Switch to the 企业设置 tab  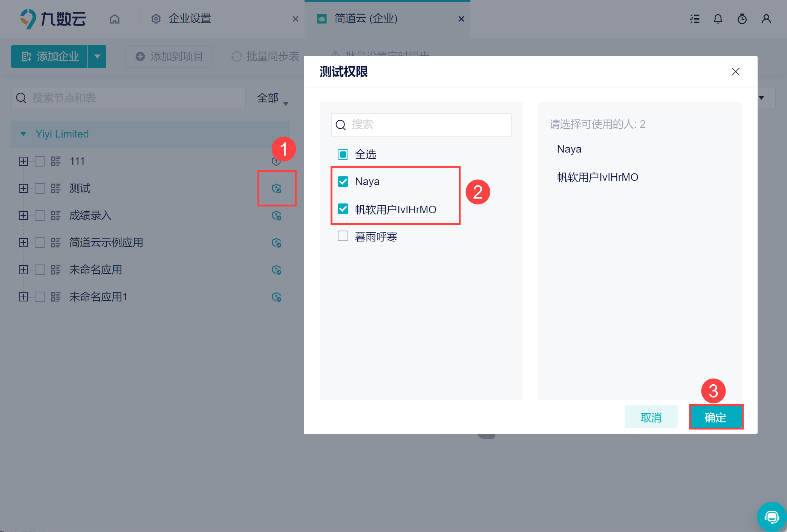(190, 19)
